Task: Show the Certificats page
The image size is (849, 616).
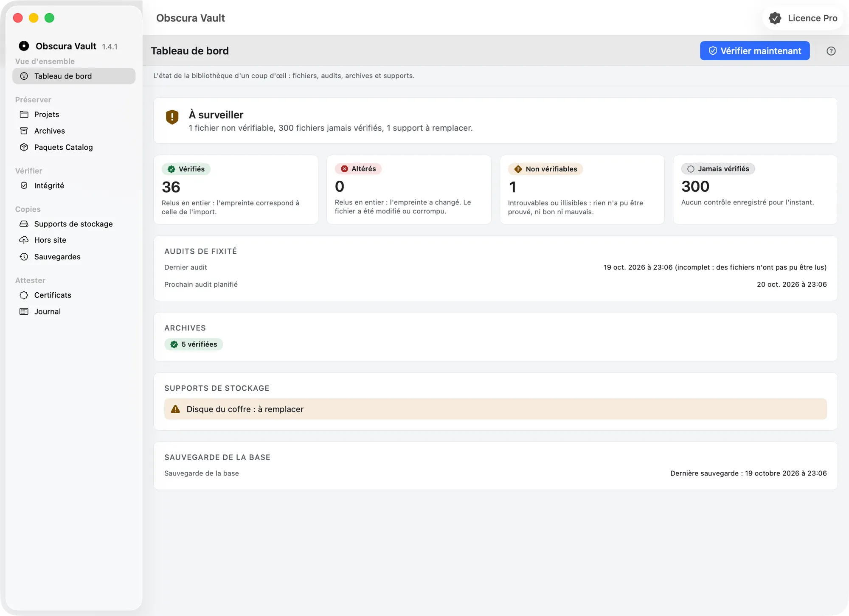Action: (74, 295)
